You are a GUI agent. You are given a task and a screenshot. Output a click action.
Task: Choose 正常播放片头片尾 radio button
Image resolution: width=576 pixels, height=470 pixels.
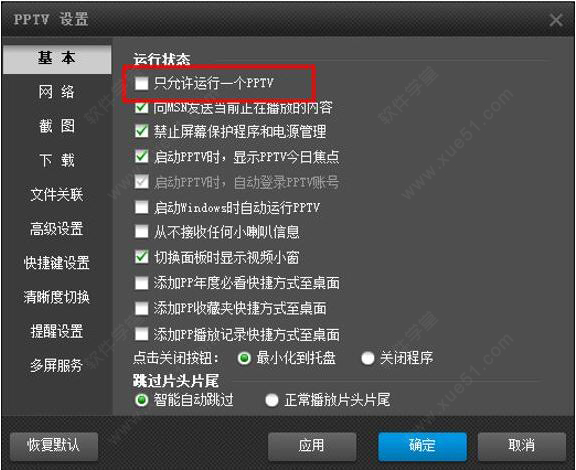pyautogui.click(x=272, y=400)
